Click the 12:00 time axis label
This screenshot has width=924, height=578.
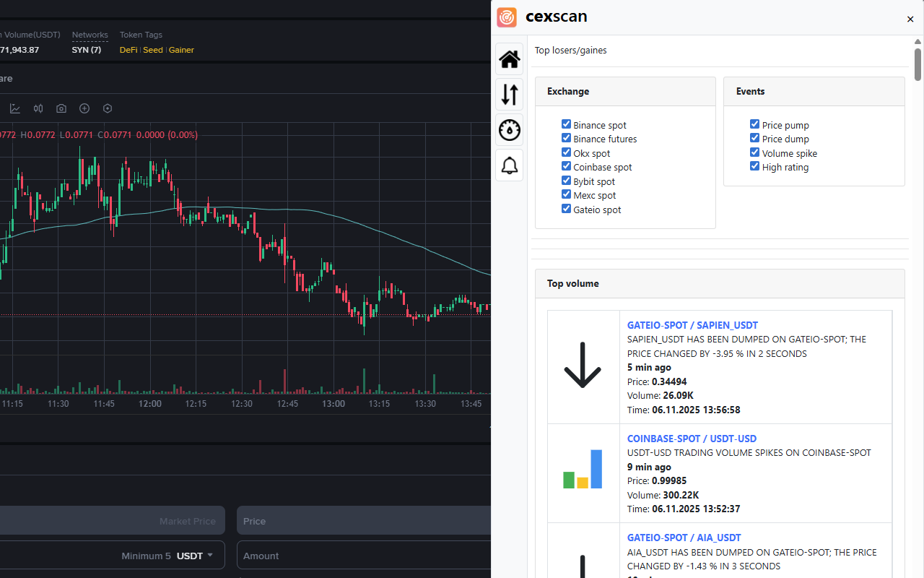150,404
